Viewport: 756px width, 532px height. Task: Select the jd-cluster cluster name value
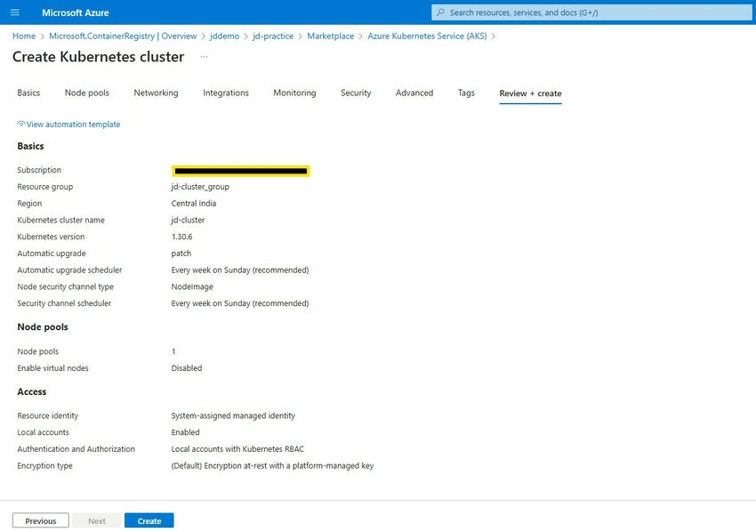coord(188,220)
